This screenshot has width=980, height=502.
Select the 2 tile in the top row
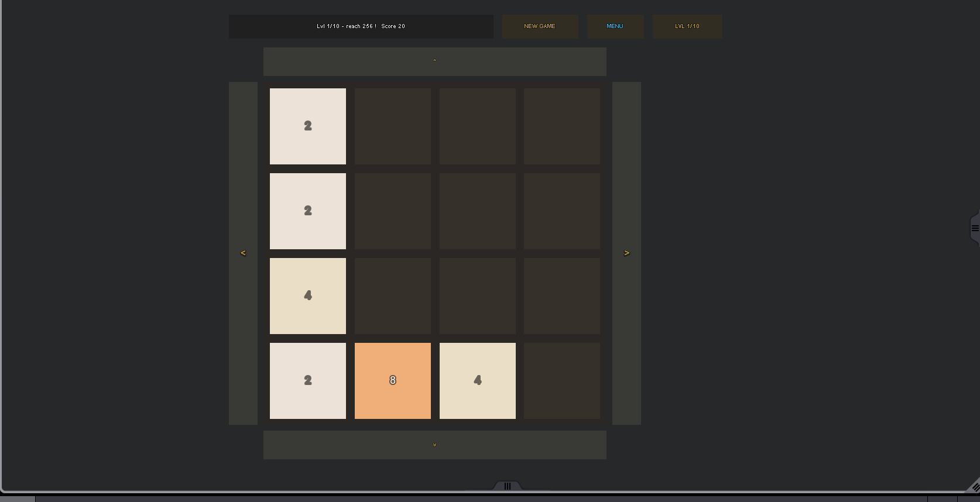pos(308,126)
